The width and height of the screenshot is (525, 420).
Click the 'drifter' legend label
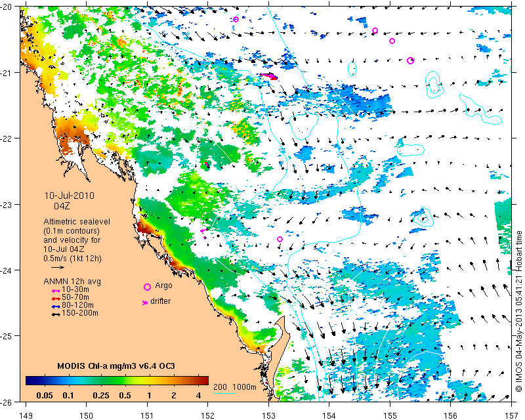(160, 301)
